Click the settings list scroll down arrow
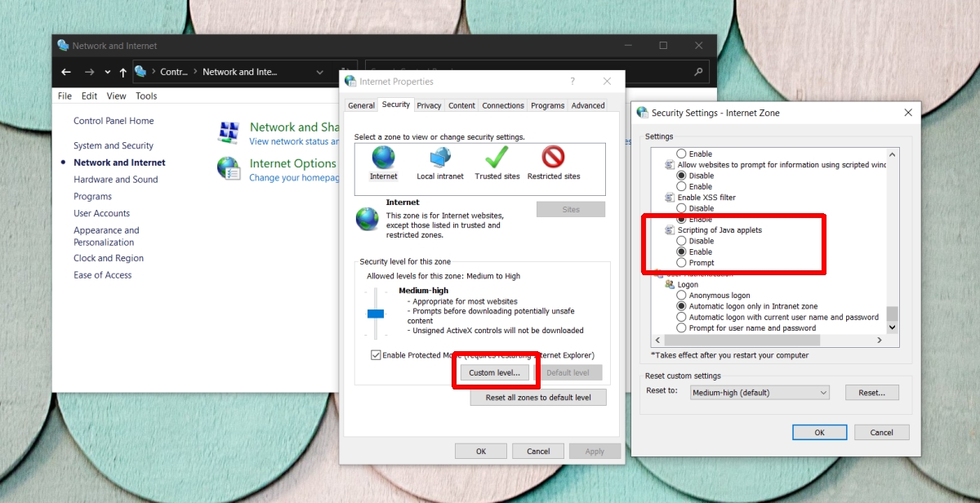 892,327
